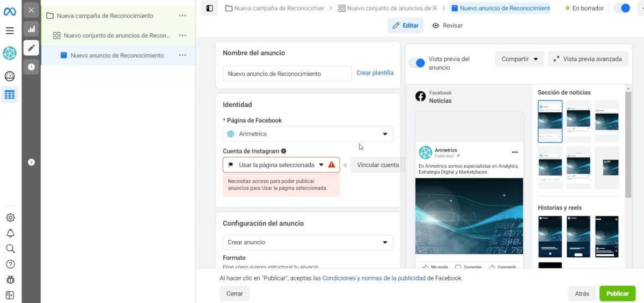
Task: Switch to the Editar tab
Action: (405, 25)
